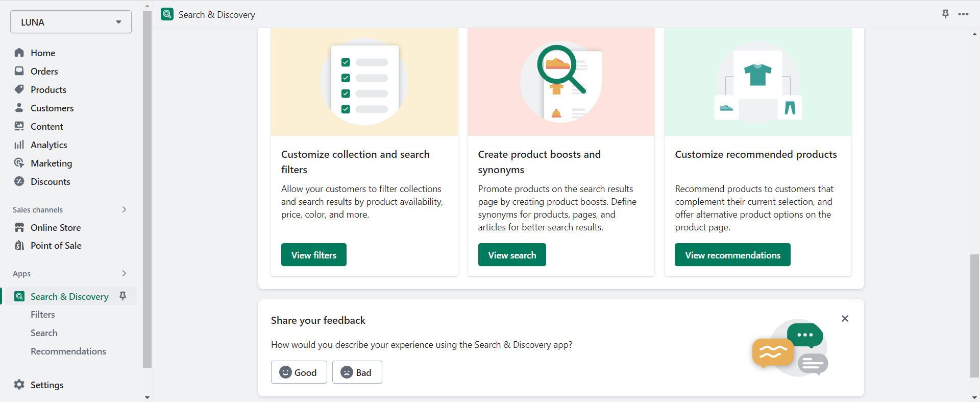Click the main page vertical scrollbar thumb
This screenshot has width=980, height=402.
[975, 316]
